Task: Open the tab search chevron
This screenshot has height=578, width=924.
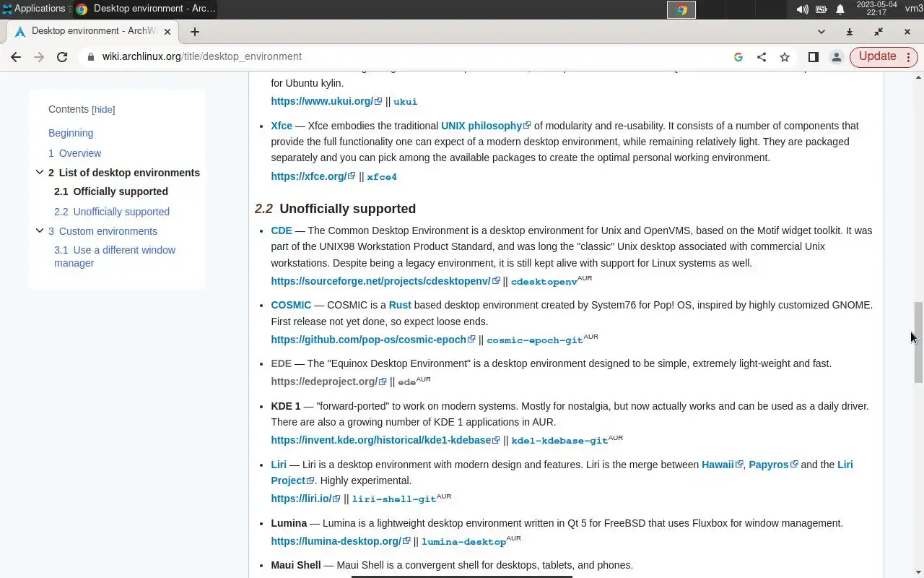Action: 821,32
